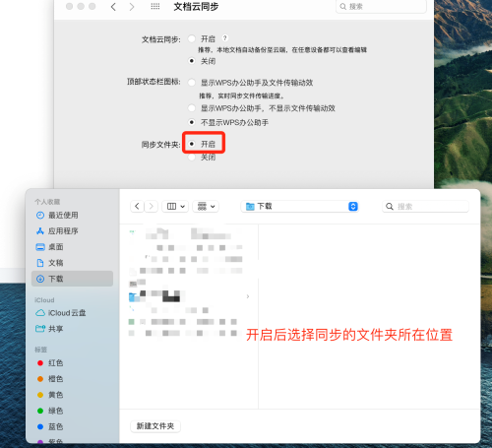Enable 文档云同步 with the 开启 radio

[x=192, y=38]
